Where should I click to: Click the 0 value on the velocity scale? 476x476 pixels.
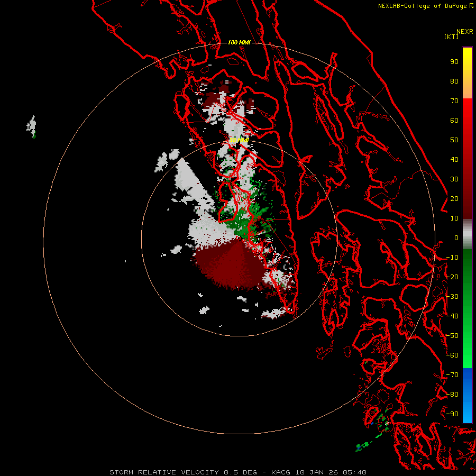click(456, 237)
